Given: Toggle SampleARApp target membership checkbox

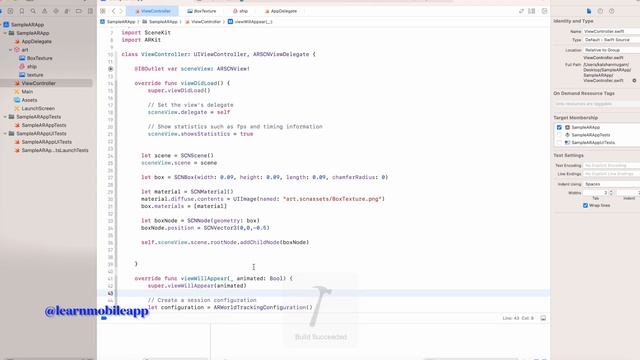Looking at the screenshot, I should click(x=559, y=127).
